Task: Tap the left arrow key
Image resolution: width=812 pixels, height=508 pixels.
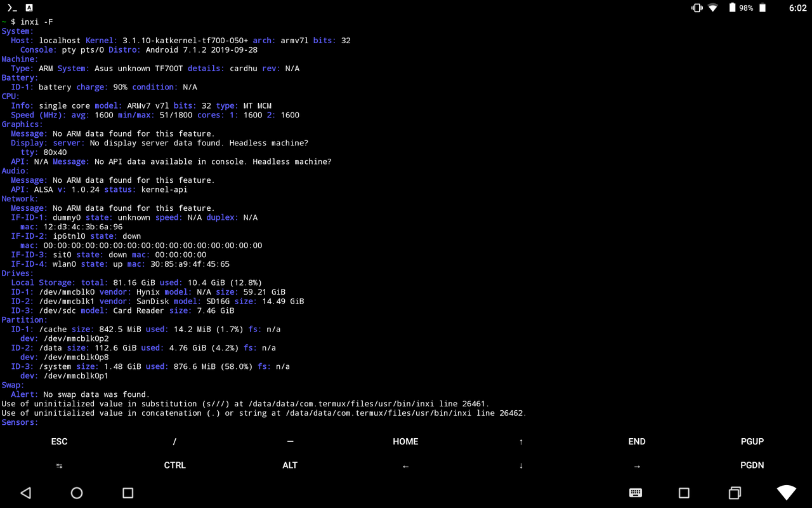Action: click(x=405, y=466)
